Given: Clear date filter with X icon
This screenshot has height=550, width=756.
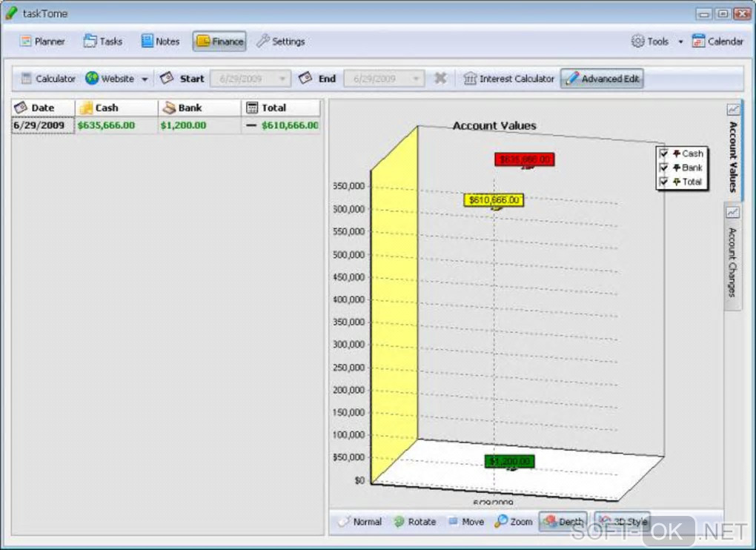Looking at the screenshot, I should [x=440, y=78].
